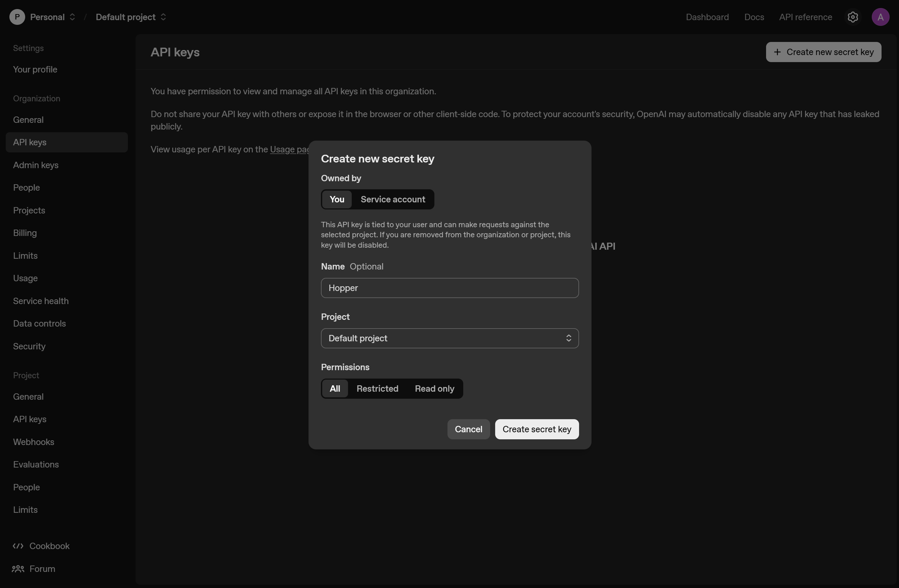Open the Docs page
Image resolution: width=899 pixels, height=588 pixels.
[754, 17]
